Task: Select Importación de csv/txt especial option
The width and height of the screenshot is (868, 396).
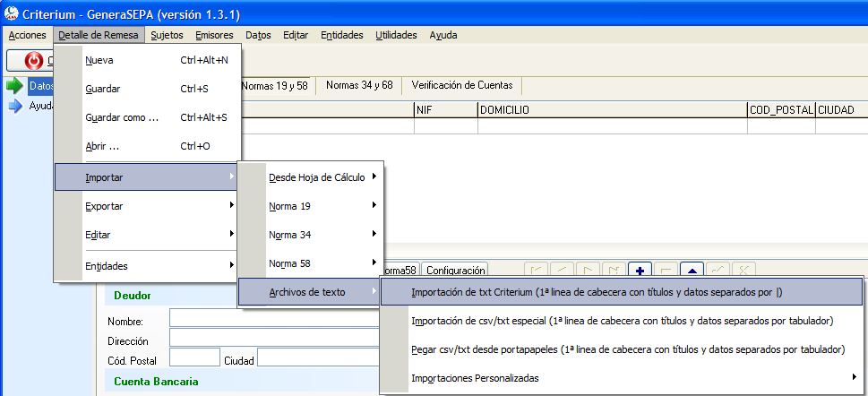Action: click(622, 322)
